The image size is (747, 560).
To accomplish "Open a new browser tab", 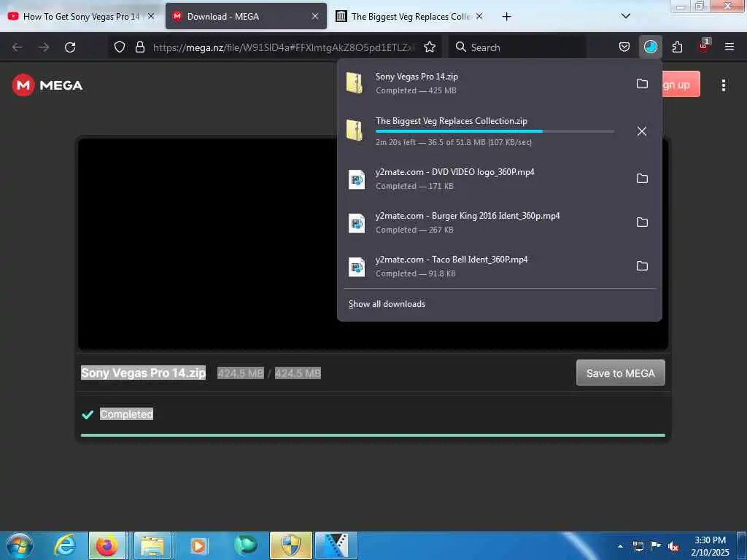I will [506, 17].
